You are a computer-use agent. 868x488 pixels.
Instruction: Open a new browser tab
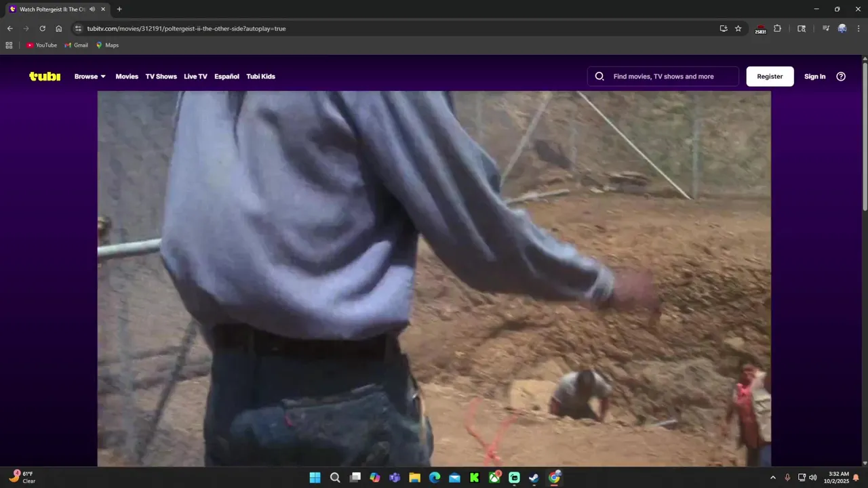click(119, 9)
